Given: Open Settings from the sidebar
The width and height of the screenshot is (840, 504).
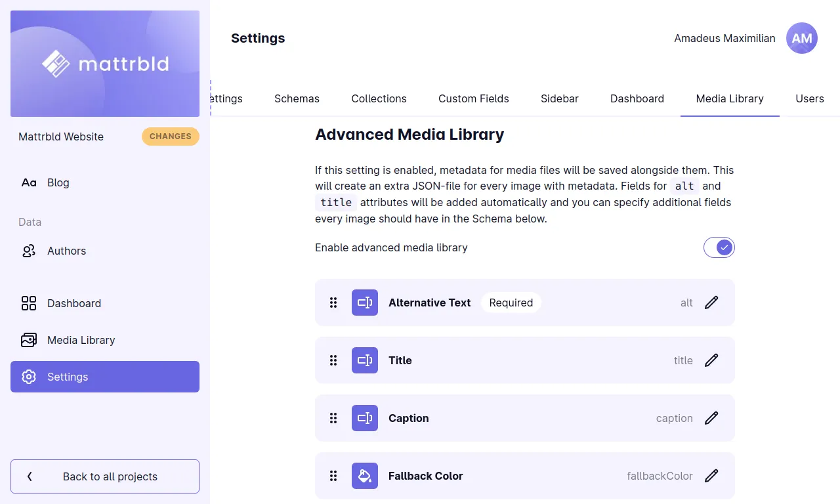Looking at the screenshot, I should pos(68,377).
